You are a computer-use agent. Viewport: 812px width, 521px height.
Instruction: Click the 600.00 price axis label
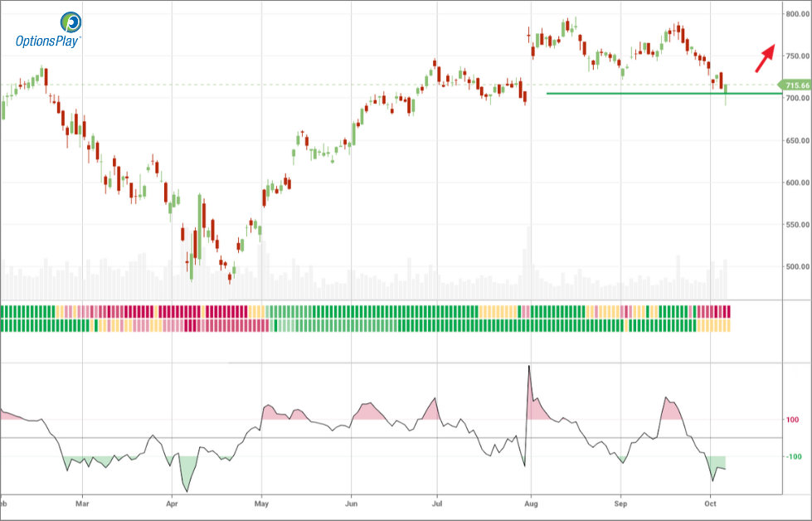tap(795, 183)
